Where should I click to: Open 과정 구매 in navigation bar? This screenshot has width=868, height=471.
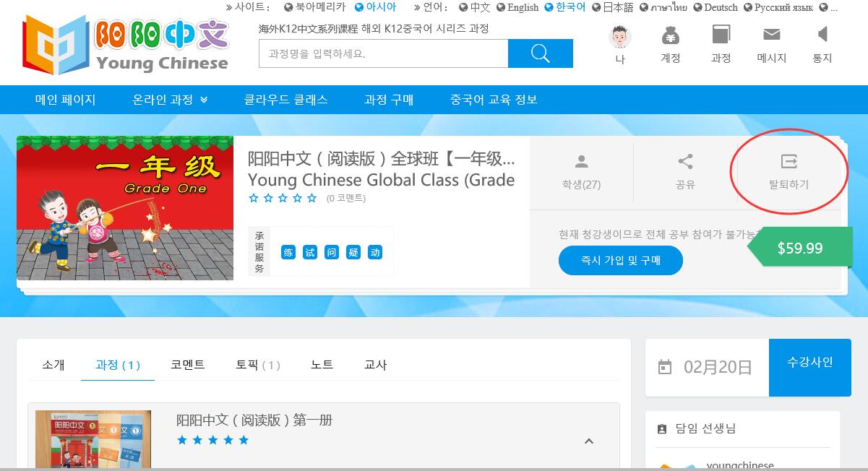[x=389, y=100]
